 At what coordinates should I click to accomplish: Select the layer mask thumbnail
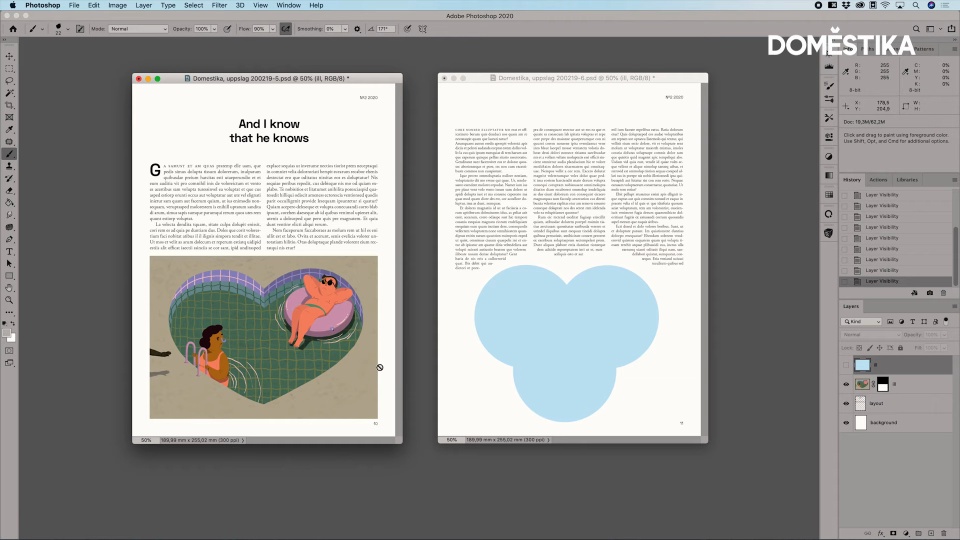pos(883,384)
